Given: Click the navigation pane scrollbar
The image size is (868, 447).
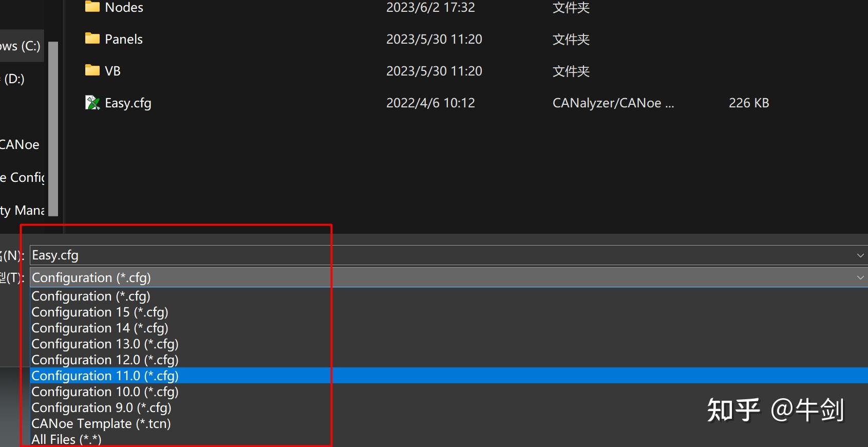Looking at the screenshot, I should click(53, 128).
